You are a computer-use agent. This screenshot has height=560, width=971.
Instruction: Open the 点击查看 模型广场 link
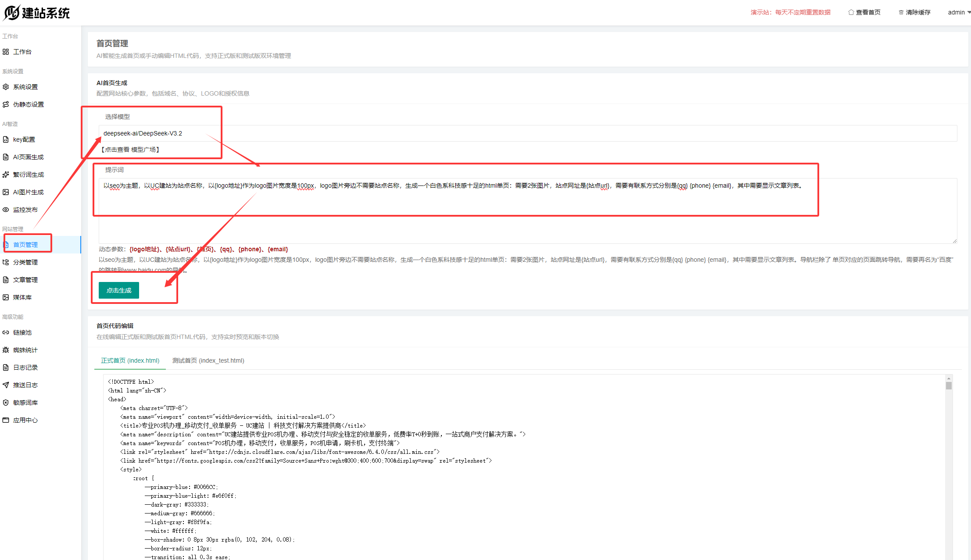tap(130, 150)
